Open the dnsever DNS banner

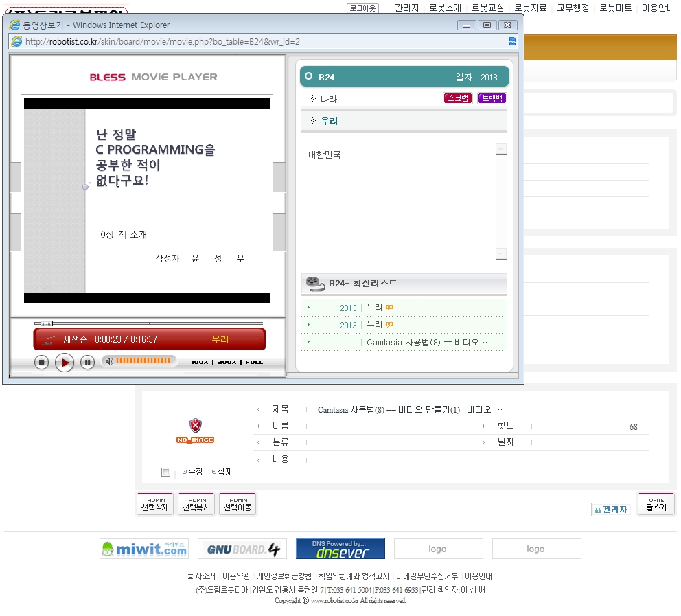click(x=340, y=549)
